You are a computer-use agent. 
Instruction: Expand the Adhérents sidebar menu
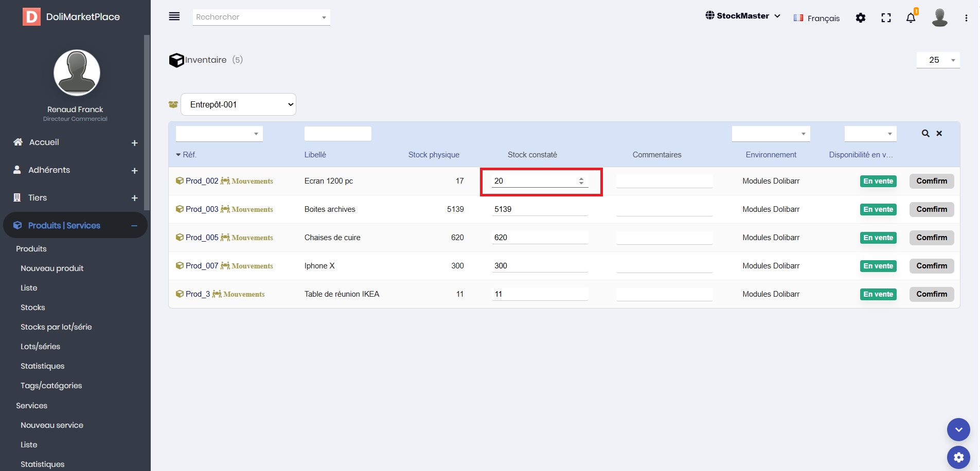(134, 171)
